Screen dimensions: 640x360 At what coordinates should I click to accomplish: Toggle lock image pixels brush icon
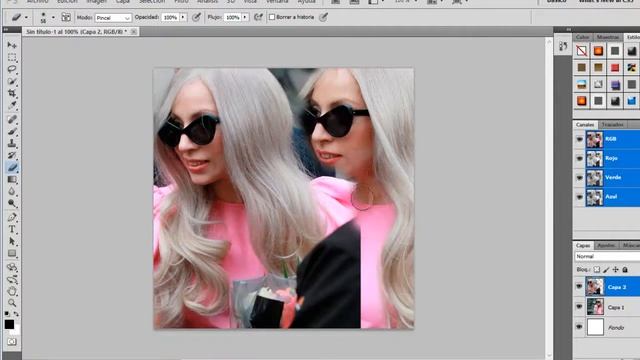[x=606, y=269]
